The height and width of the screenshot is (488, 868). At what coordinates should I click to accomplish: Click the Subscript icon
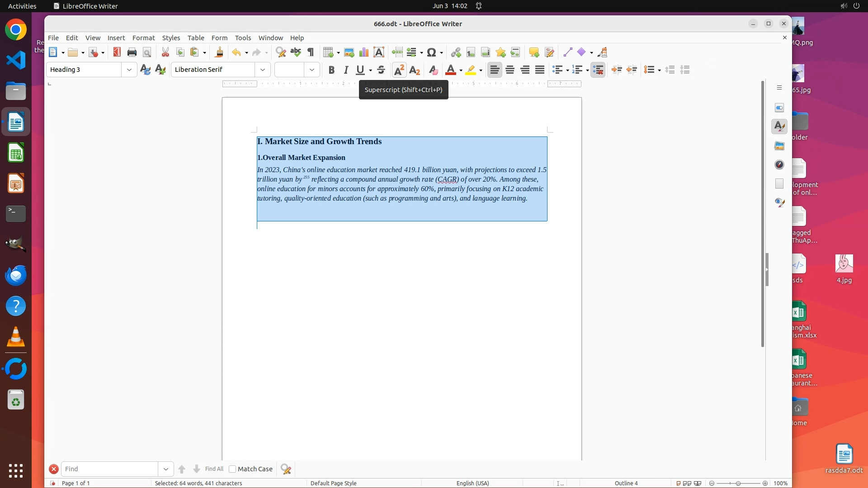click(415, 70)
